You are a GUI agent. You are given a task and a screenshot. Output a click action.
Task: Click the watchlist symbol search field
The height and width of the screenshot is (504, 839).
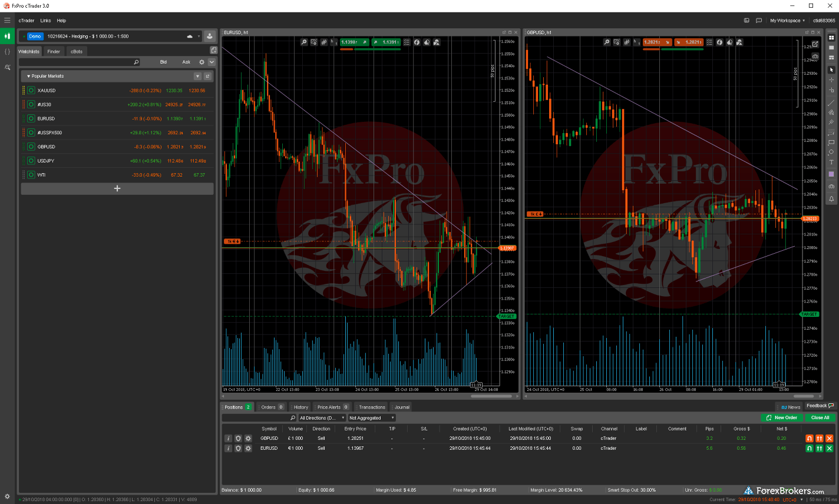pyautogui.click(x=79, y=62)
